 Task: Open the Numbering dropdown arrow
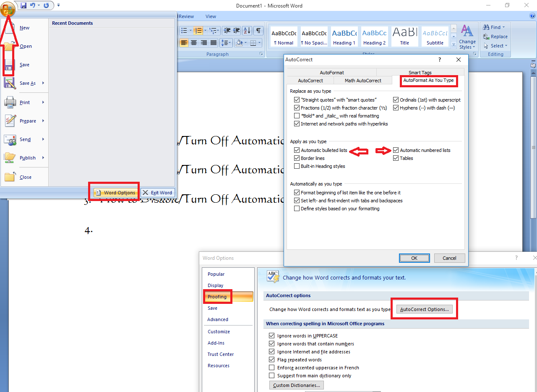(205, 30)
